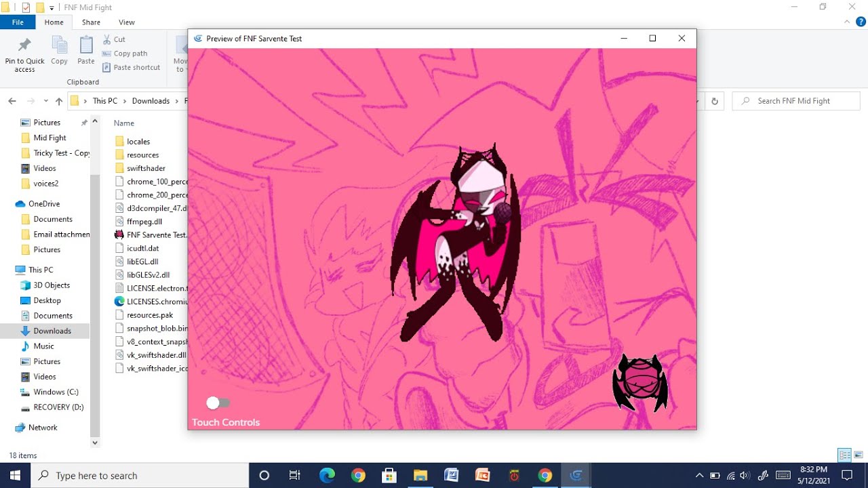Click the Explorer Help question mark icon

861,22
